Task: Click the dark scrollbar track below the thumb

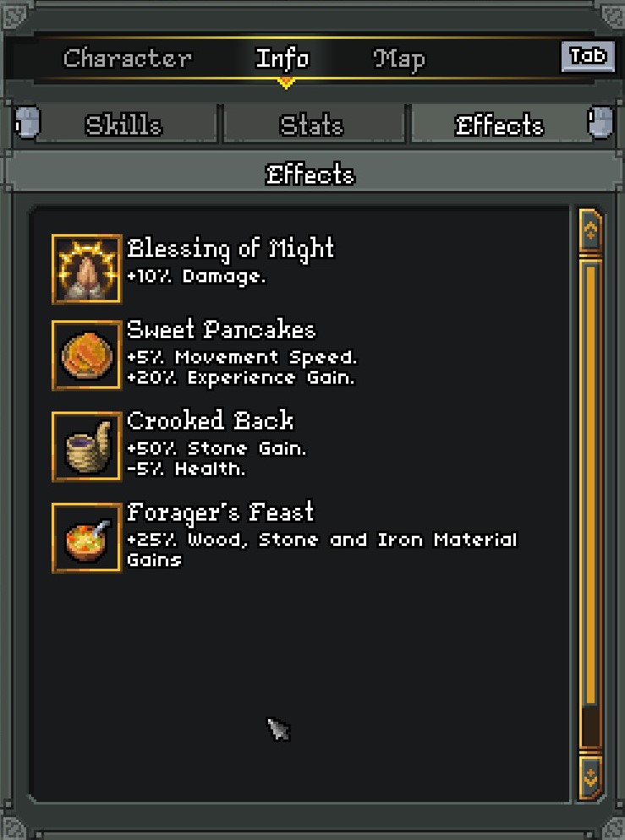Action: pos(590,727)
